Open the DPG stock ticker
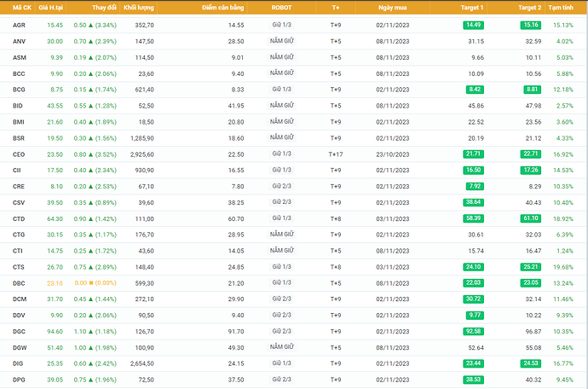 point(19,380)
